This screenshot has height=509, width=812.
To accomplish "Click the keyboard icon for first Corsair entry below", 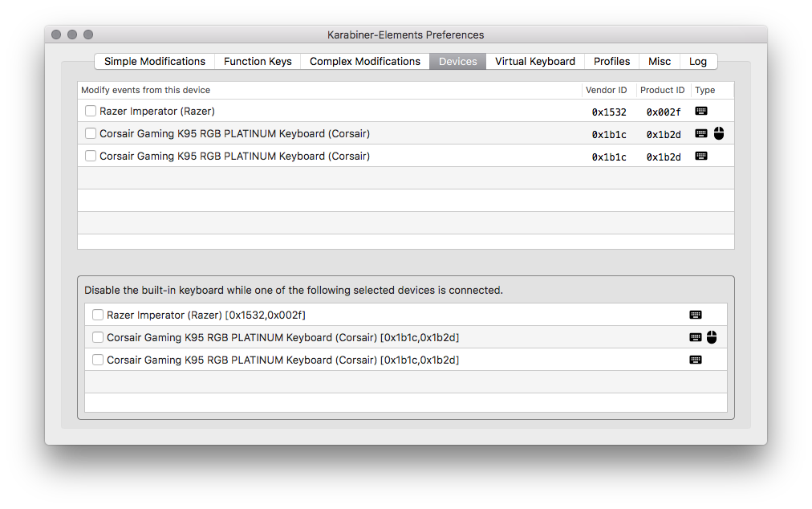I will [695, 337].
